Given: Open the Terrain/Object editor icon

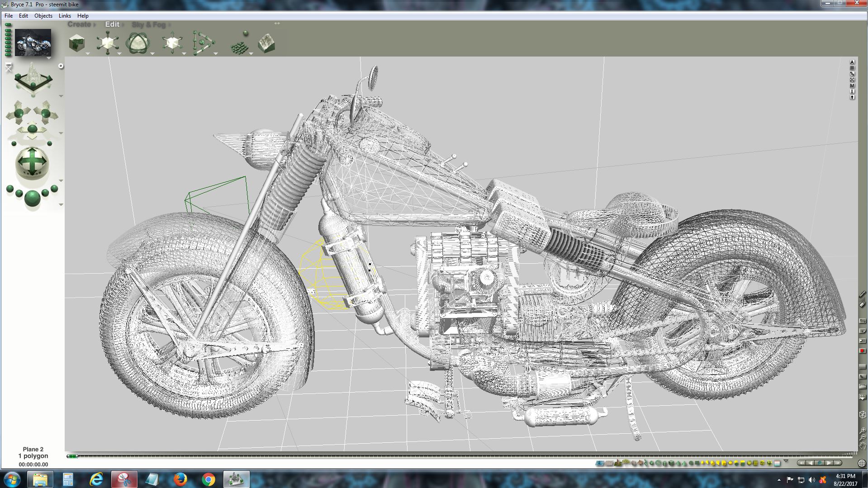Looking at the screenshot, I should (x=266, y=43).
